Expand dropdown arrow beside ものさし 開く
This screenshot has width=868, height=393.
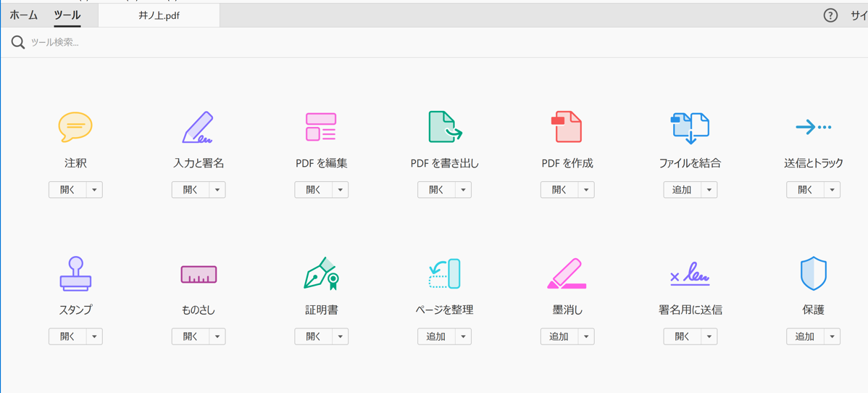(217, 336)
